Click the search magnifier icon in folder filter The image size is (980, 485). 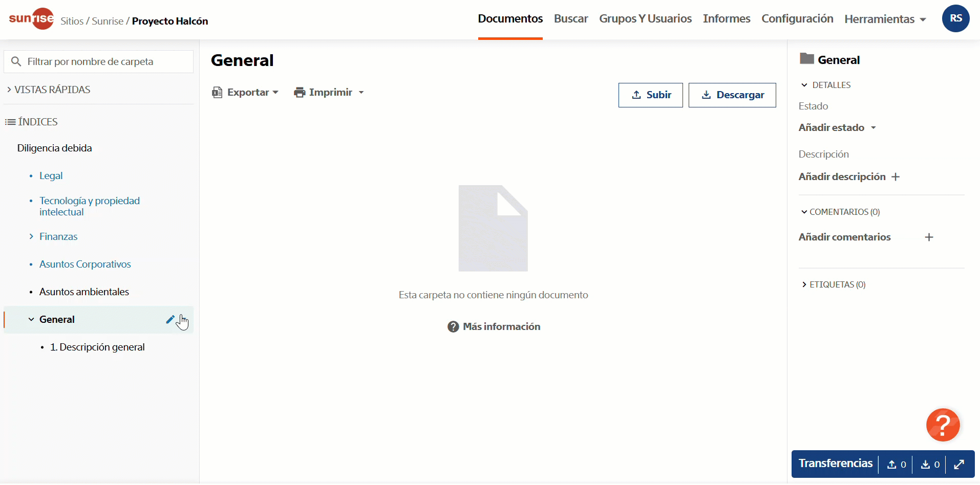click(x=16, y=61)
